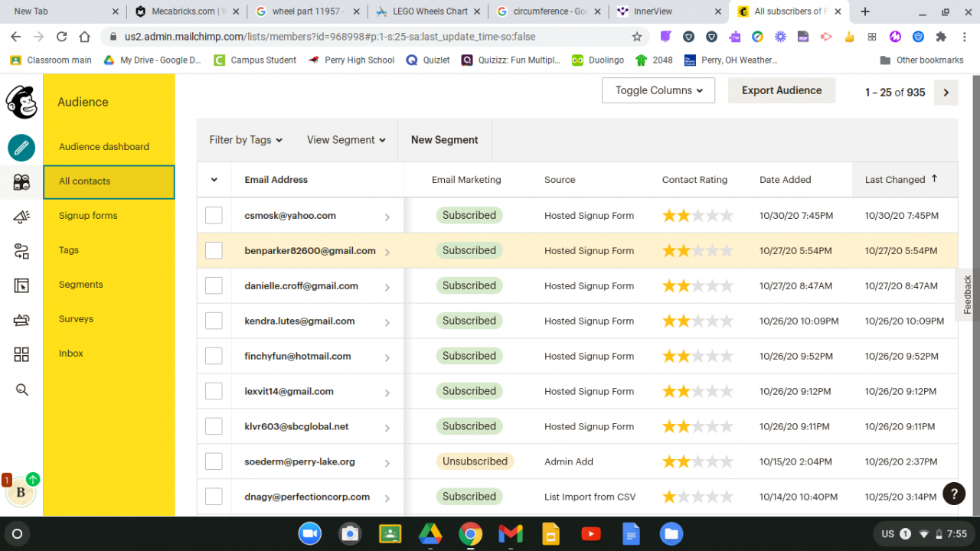Check the box for klvr603@sbcglobal.net
Image resolution: width=980 pixels, height=551 pixels.
point(214,427)
